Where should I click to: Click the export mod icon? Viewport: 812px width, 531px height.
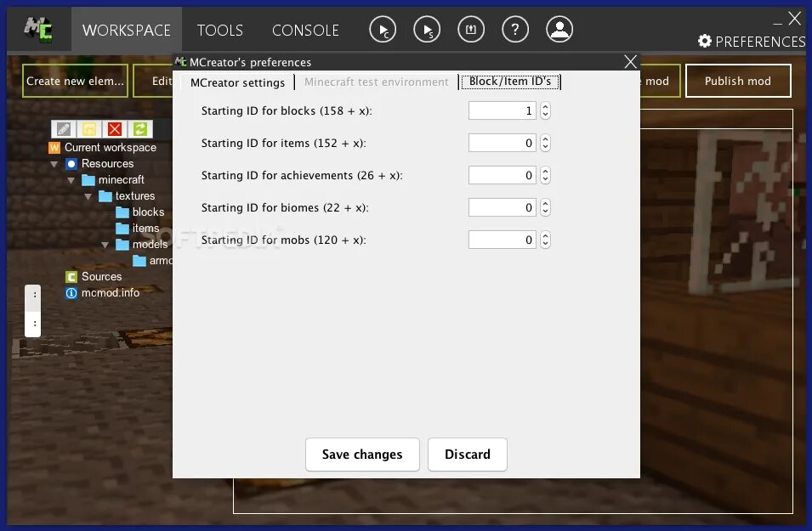[x=471, y=30]
